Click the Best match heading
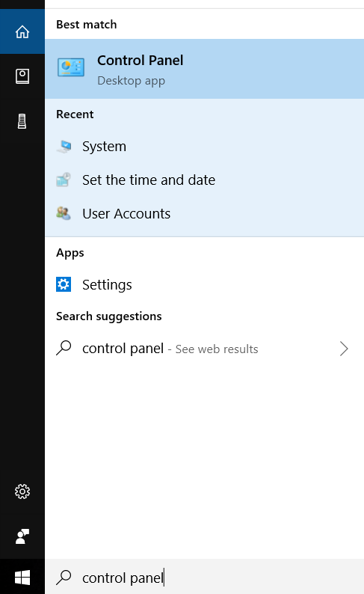The image size is (364, 594). 86,25
